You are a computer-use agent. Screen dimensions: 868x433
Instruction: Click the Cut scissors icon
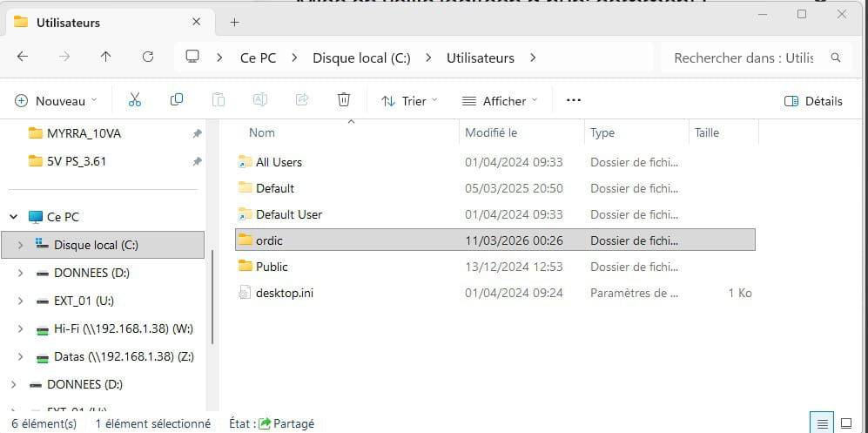point(134,100)
